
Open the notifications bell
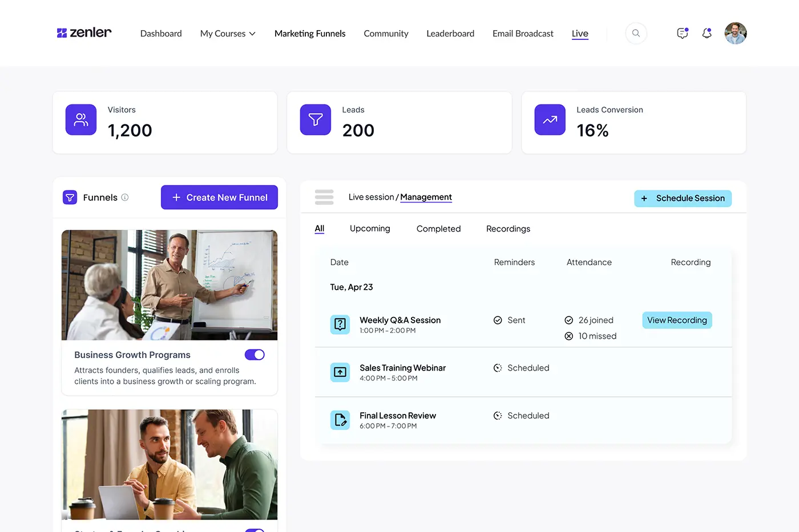click(707, 33)
